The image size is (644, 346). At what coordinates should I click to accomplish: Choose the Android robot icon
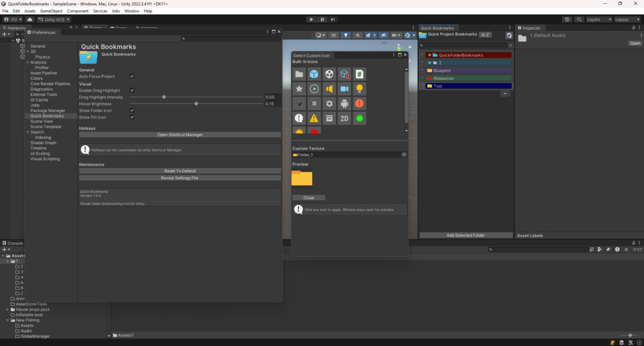click(345, 104)
